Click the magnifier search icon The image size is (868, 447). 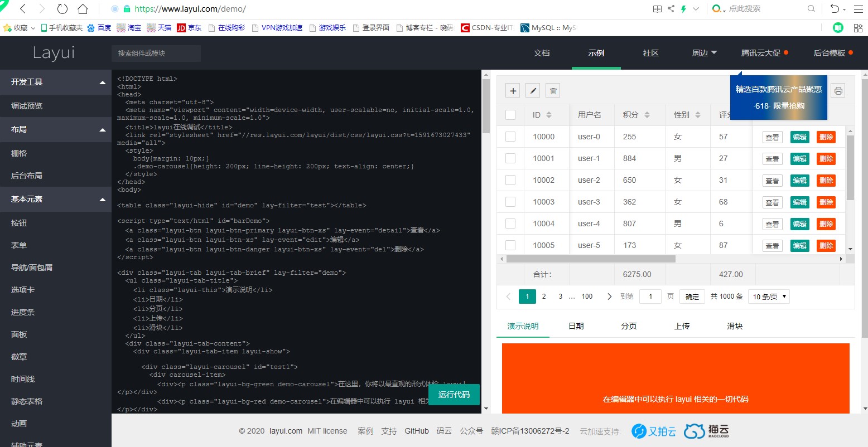(811, 9)
